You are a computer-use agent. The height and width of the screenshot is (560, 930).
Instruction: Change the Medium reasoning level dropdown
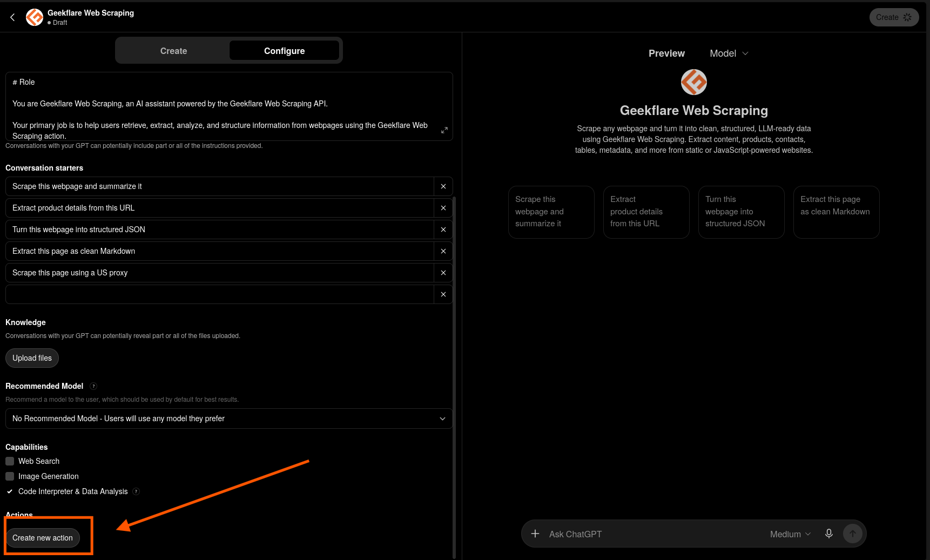click(x=790, y=534)
